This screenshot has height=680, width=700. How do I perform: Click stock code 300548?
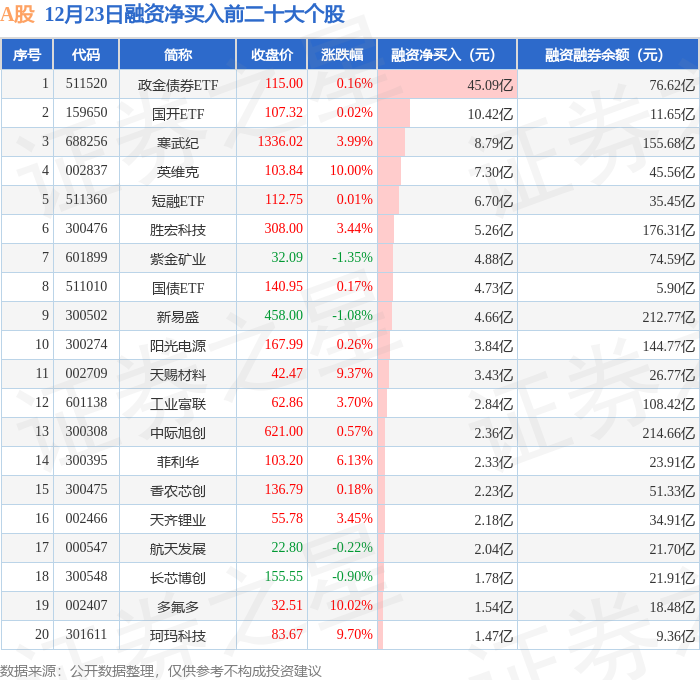pyautogui.click(x=86, y=577)
